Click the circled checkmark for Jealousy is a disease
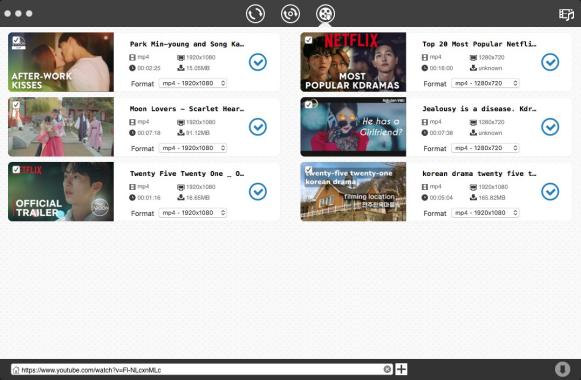This screenshot has height=380, width=581. click(x=550, y=127)
